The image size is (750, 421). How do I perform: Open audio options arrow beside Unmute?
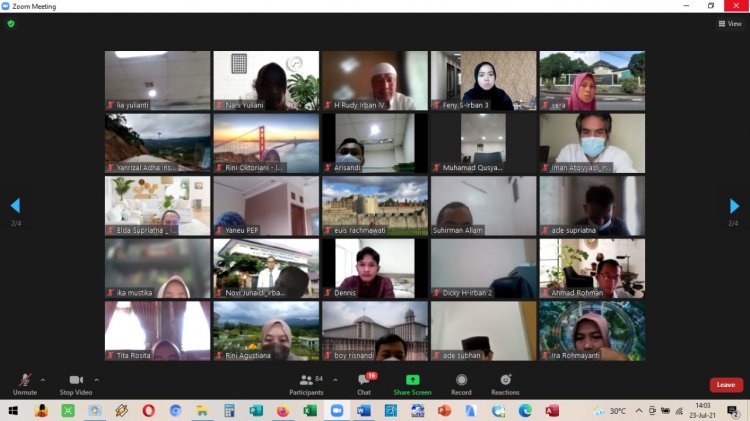pyautogui.click(x=43, y=380)
